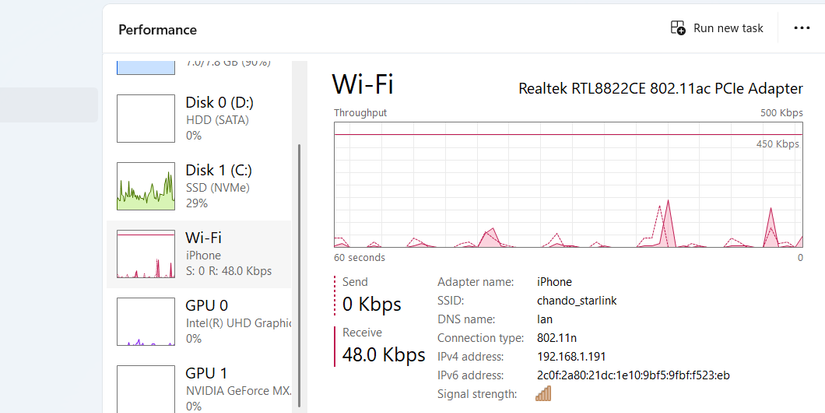825x413 pixels.
Task: Click the GPU 1 graph thumbnail
Action: point(145,388)
